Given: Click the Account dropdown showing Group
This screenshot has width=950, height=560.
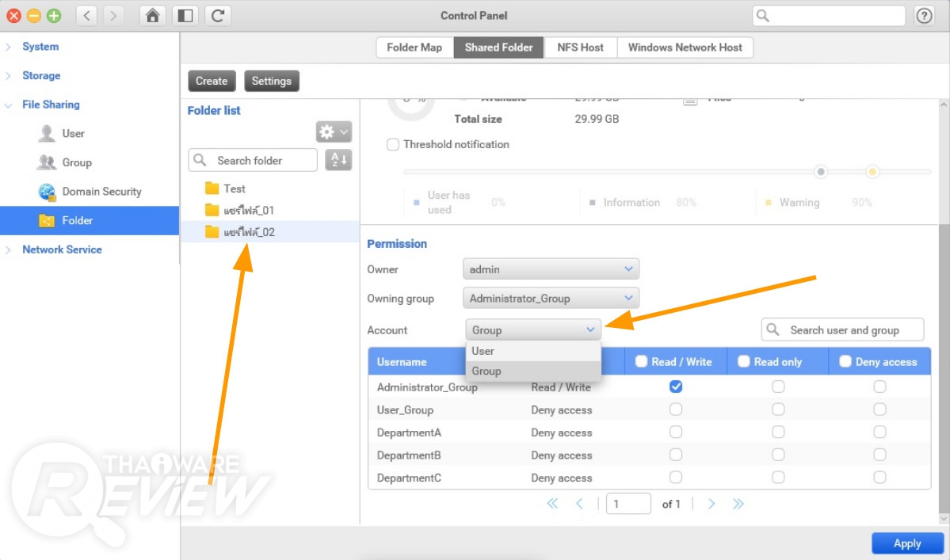Looking at the screenshot, I should [x=533, y=330].
